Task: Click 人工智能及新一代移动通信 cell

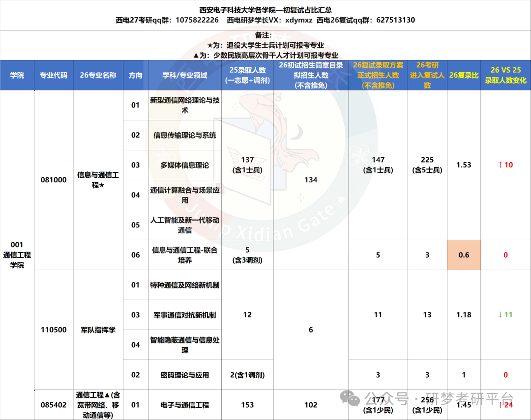Action: [x=184, y=225]
